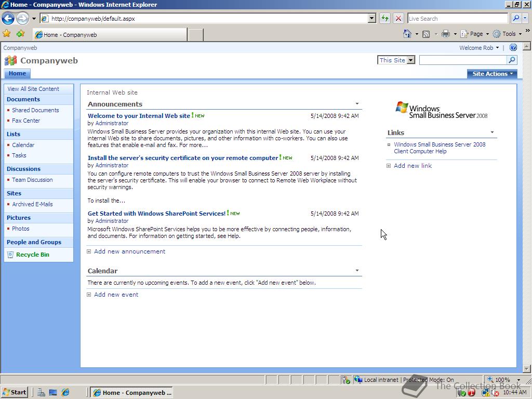The width and height of the screenshot is (532, 399).
Task: Click the site search magnifier button
Action: click(512, 60)
